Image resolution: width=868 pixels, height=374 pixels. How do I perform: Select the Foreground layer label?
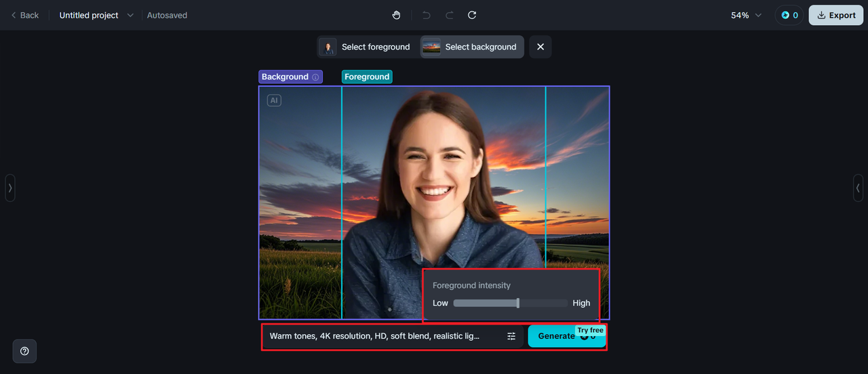point(367,77)
